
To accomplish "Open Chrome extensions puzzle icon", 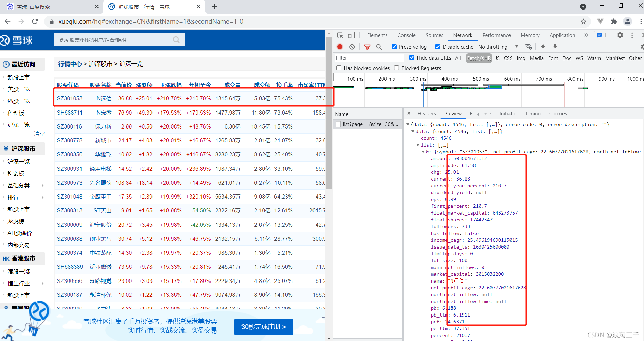I will coord(614,21).
